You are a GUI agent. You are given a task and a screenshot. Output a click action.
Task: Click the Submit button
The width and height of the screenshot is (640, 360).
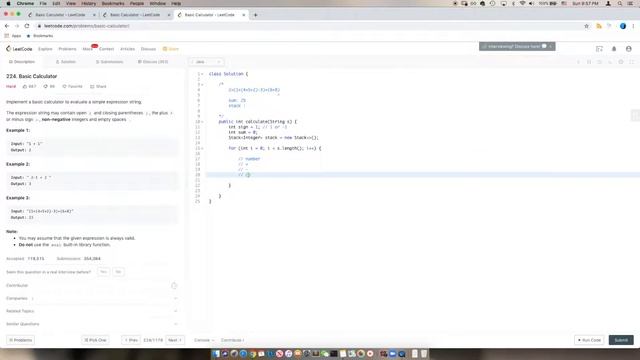tap(621, 340)
